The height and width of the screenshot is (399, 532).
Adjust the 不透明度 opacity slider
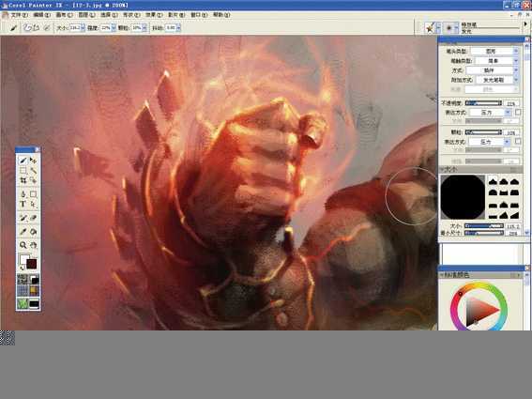483,103
